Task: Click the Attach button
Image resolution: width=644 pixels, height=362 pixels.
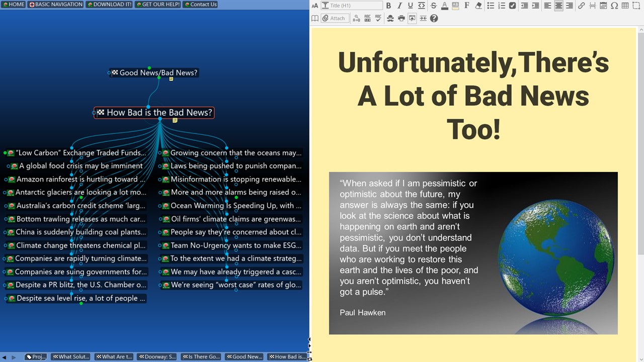Action: click(335, 18)
